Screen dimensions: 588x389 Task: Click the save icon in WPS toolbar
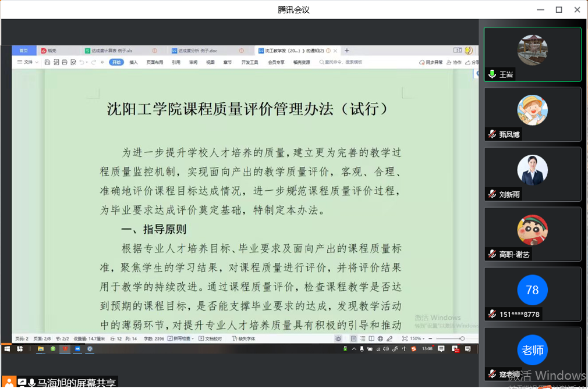(x=47, y=62)
